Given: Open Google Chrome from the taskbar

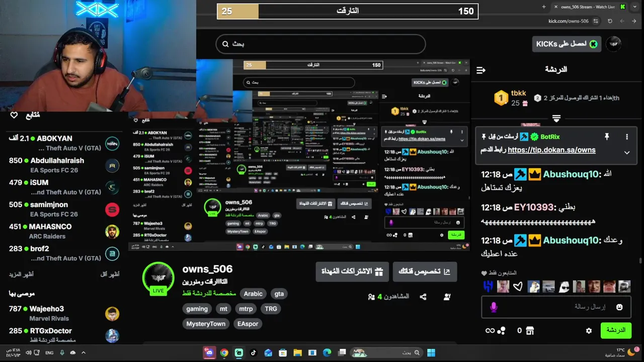Looking at the screenshot, I should 224,352.
